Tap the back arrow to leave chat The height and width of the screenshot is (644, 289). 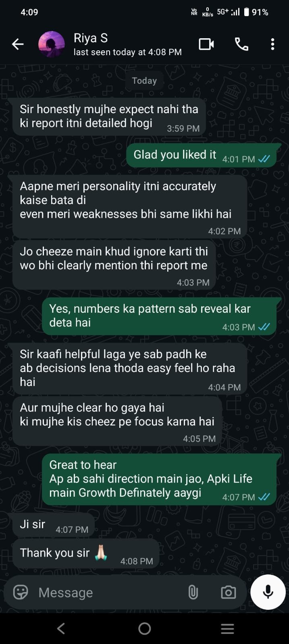coord(18,44)
